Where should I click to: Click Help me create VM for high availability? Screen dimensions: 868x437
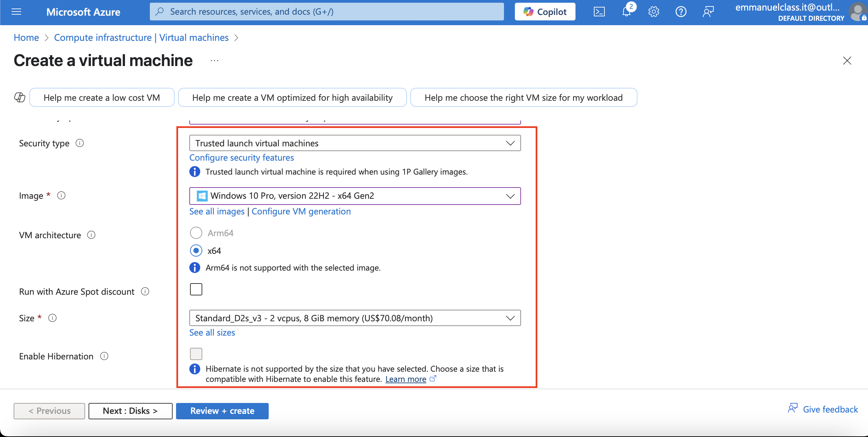pos(293,98)
